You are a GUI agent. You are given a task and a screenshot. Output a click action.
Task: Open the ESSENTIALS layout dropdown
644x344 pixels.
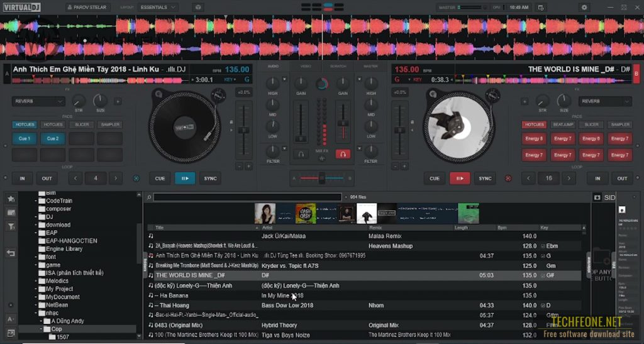point(158,8)
